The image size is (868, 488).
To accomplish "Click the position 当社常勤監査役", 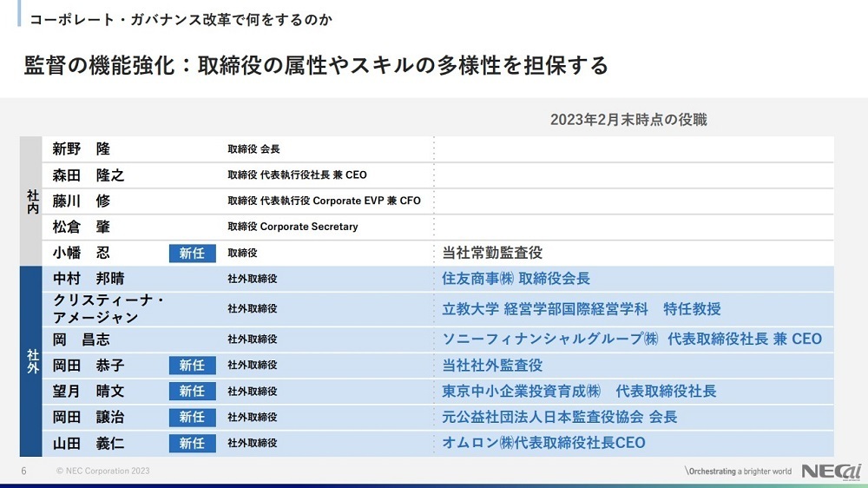I will point(492,253).
